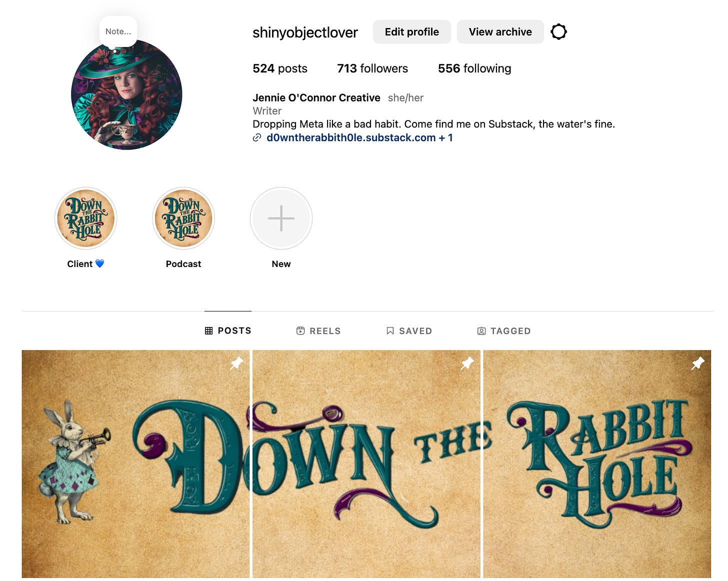Click pin icon on Rabbit Hole post
The height and width of the screenshot is (581, 728).
[698, 363]
